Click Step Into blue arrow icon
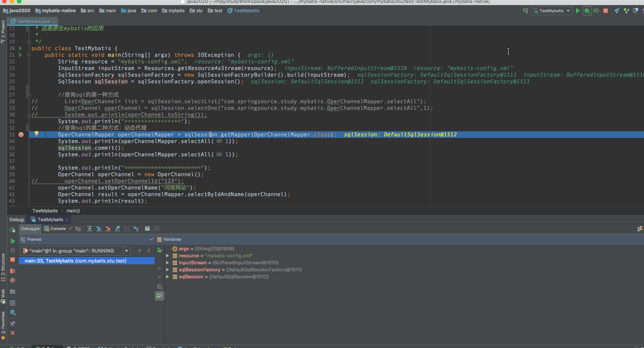 pos(99,229)
